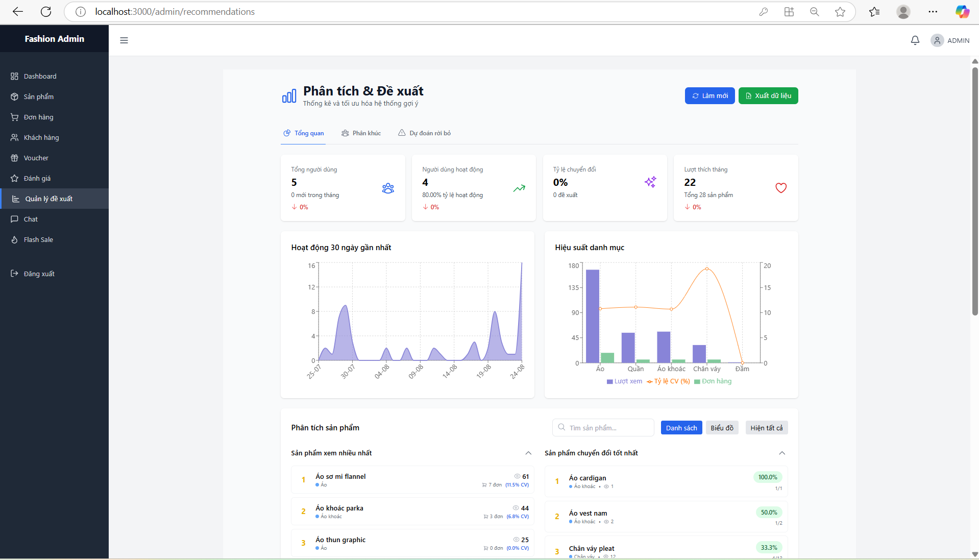Open Áo cardigan conversion row

pos(666,481)
